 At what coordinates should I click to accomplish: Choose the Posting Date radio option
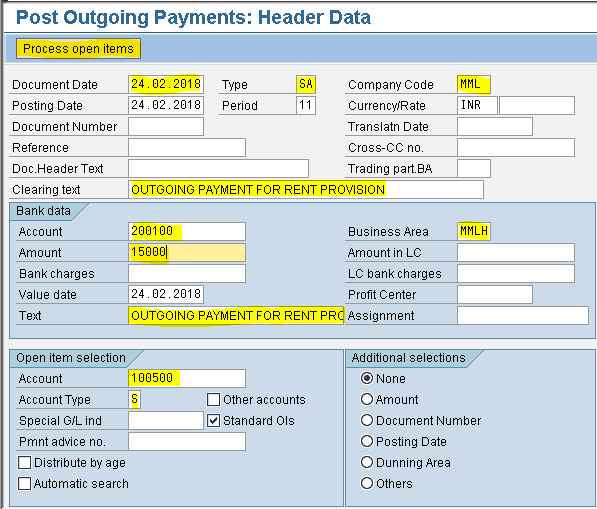coord(367,441)
